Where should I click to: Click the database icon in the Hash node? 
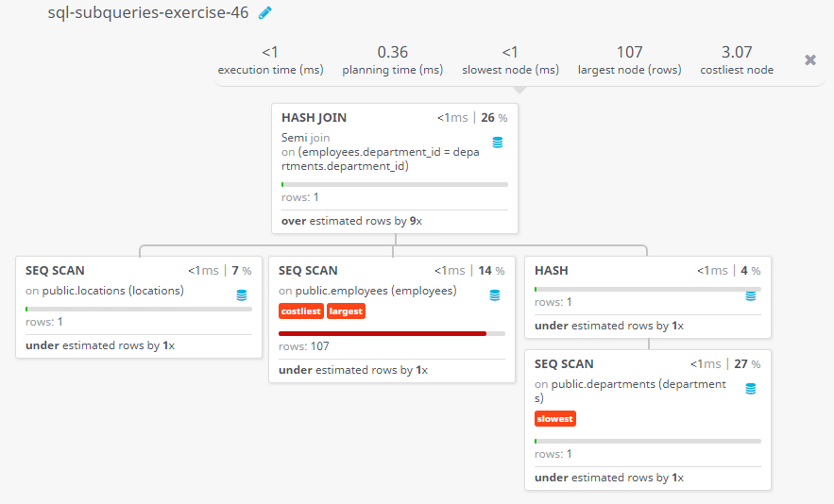(751, 295)
